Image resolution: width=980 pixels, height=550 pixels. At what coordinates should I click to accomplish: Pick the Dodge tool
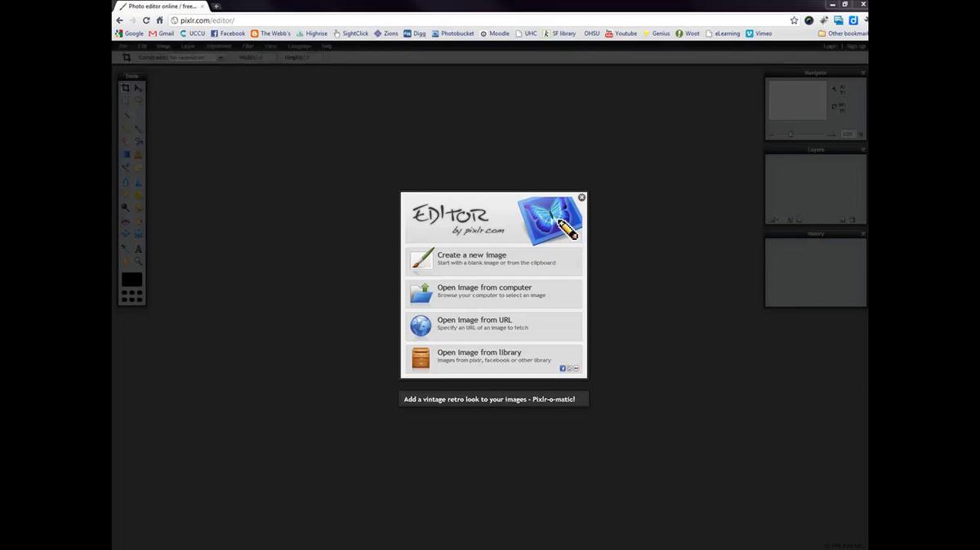(126, 207)
